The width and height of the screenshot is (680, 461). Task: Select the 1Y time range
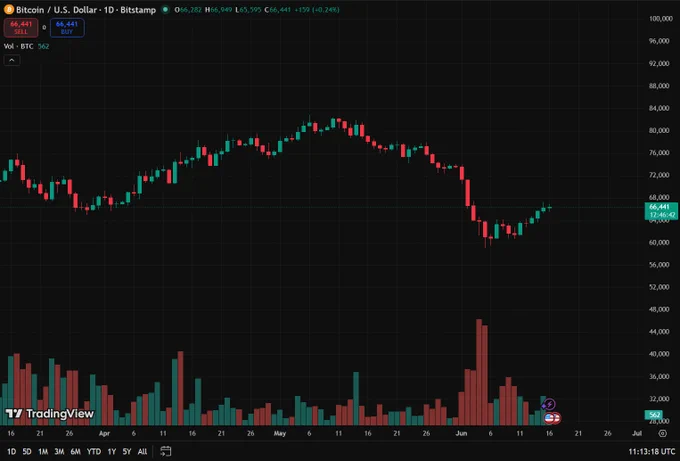coord(112,451)
